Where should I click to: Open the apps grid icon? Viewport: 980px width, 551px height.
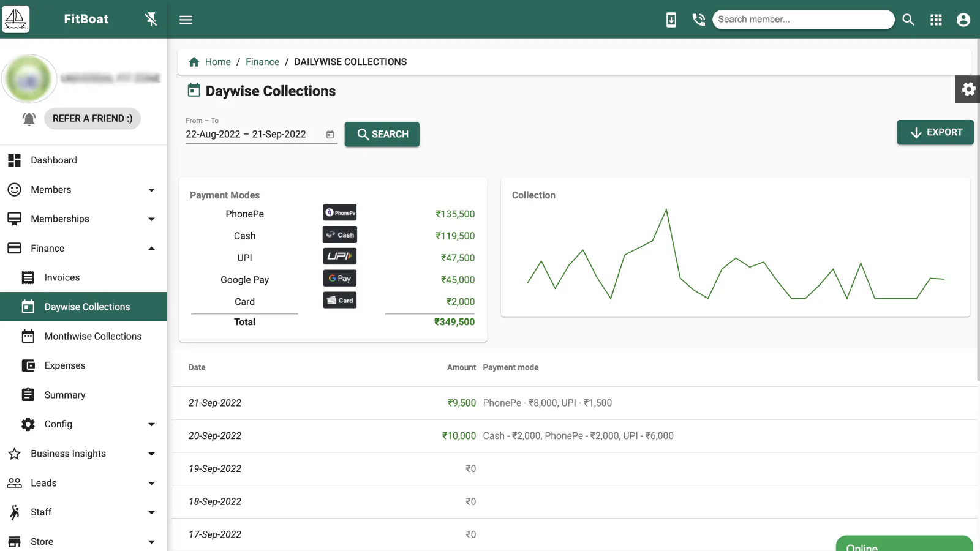point(936,20)
